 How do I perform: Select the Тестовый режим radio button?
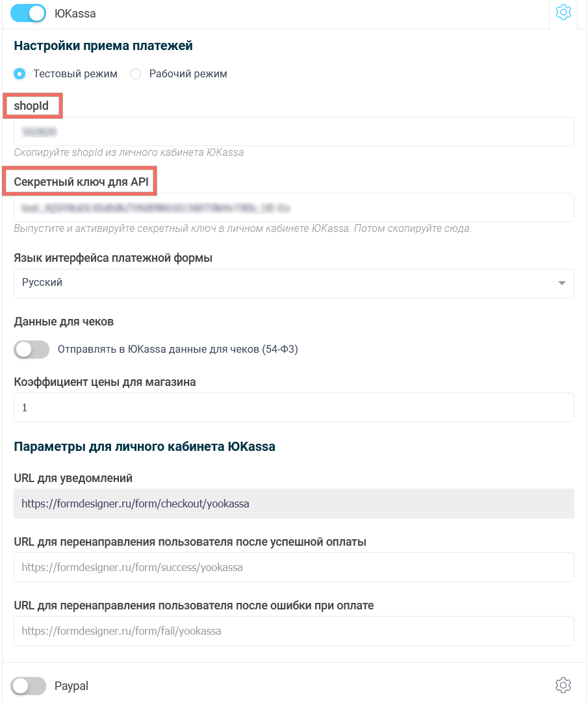click(x=20, y=74)
